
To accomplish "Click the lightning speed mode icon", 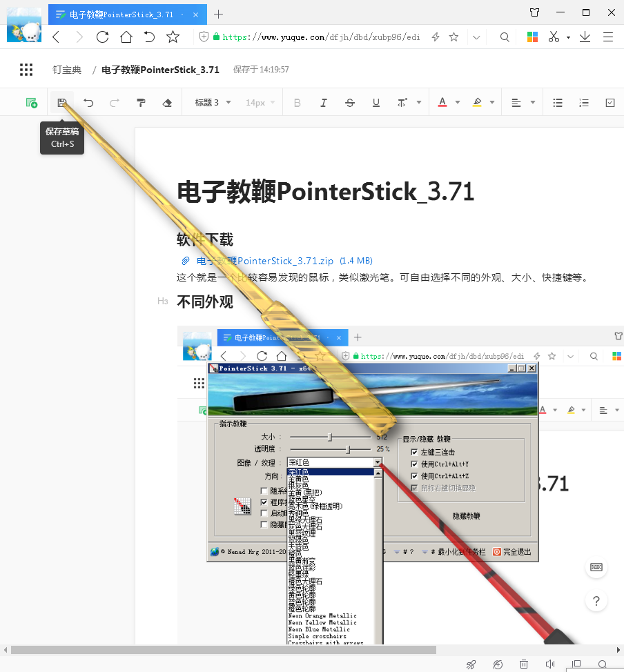I will (x=436, y=37).
